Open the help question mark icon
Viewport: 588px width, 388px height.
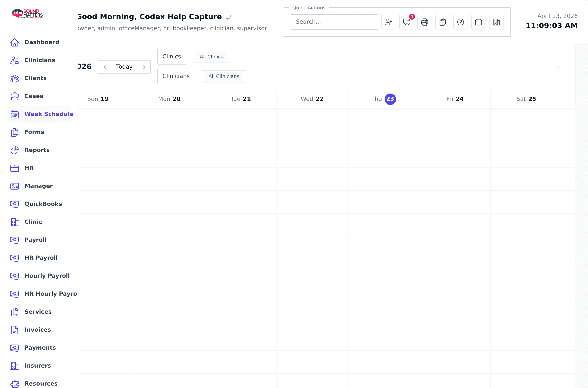coord(460,22)
